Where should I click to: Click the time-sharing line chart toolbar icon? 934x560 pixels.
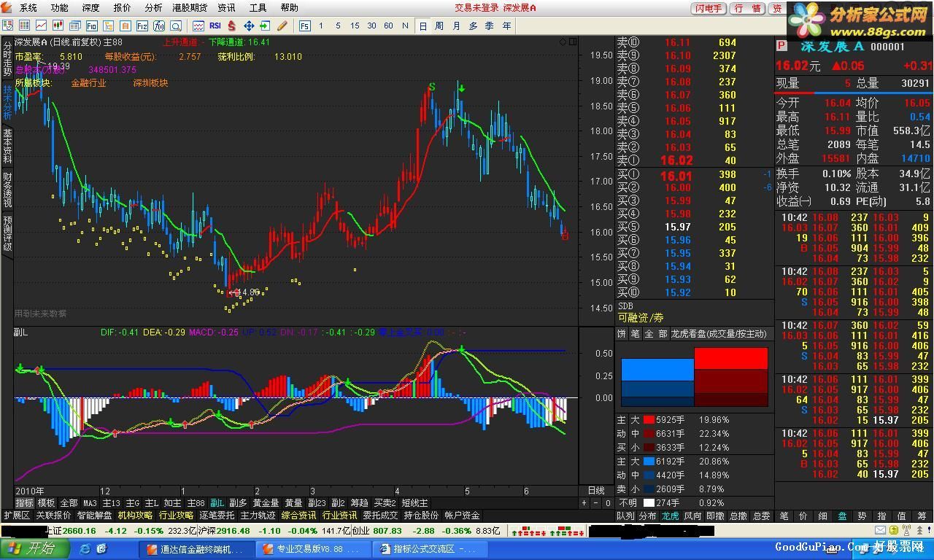[41, 26]
